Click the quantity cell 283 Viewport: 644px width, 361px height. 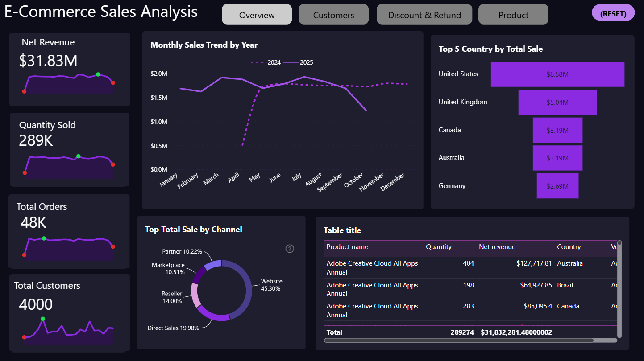tap(468, 306)
